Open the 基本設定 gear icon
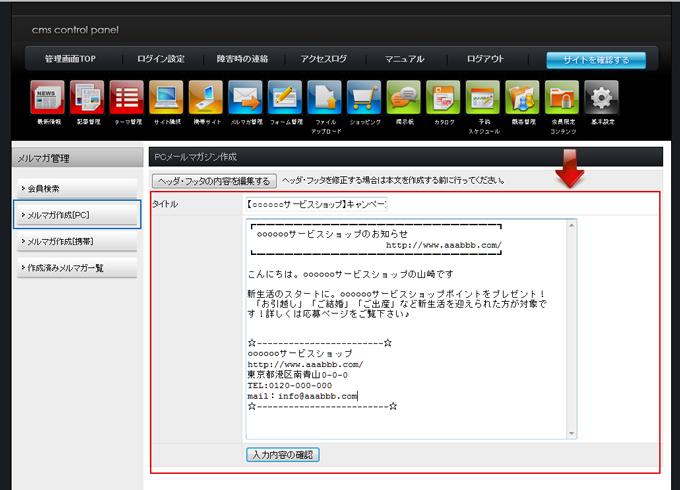680x490 pixels. [601, 98]
